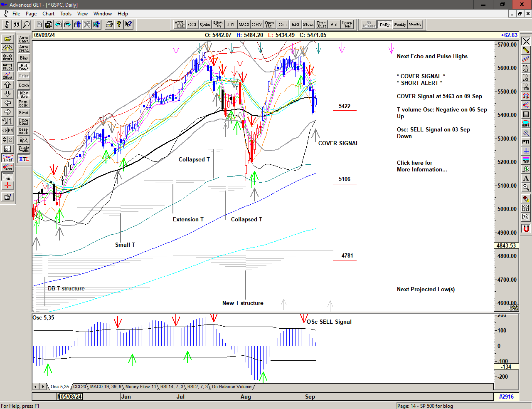Click the Elliott wave tool icon

click(x=7, y=75)
